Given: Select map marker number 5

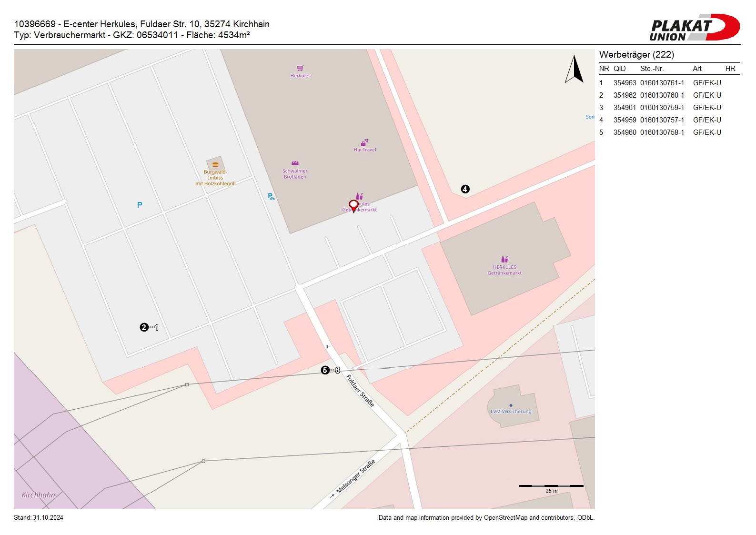Looking at the screenshot, I should point(325,370).
